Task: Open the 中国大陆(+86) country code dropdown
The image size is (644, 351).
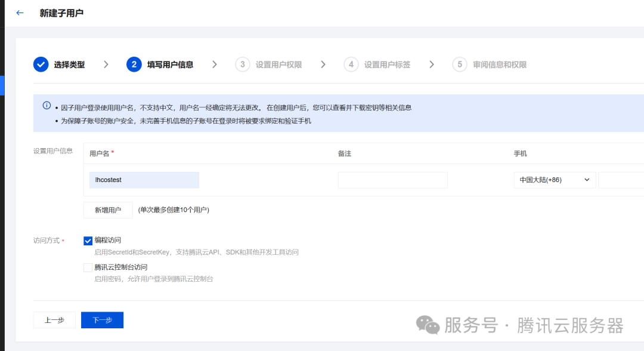Action: [x=555, y=180]
